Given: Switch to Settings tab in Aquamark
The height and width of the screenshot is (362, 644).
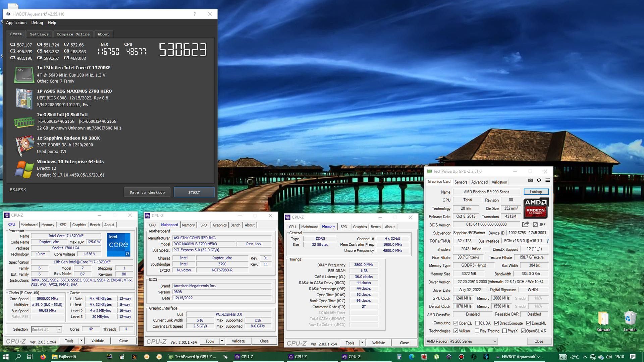Looking at the screenshot, I should tap(39, 34).
